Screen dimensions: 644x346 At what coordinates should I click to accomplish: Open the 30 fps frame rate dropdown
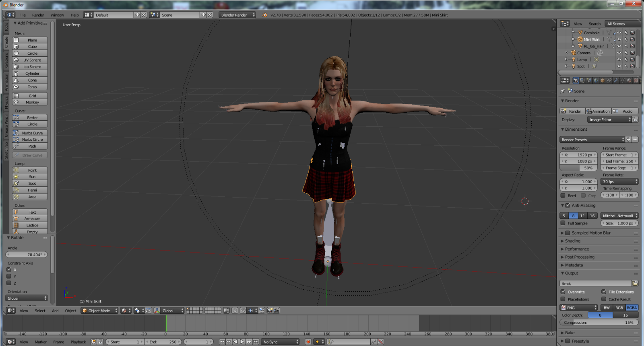pyautogui.click(x=619, y=181)
